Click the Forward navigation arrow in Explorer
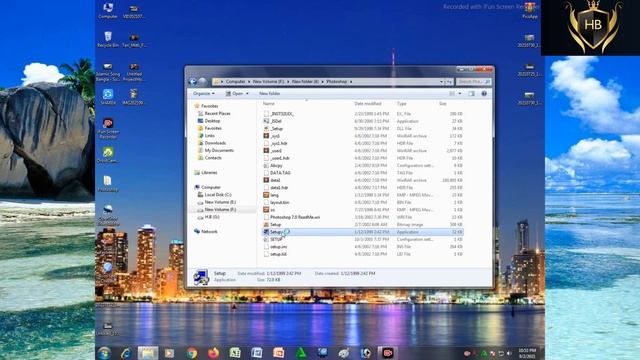640x360 pixels. point(202,82)
